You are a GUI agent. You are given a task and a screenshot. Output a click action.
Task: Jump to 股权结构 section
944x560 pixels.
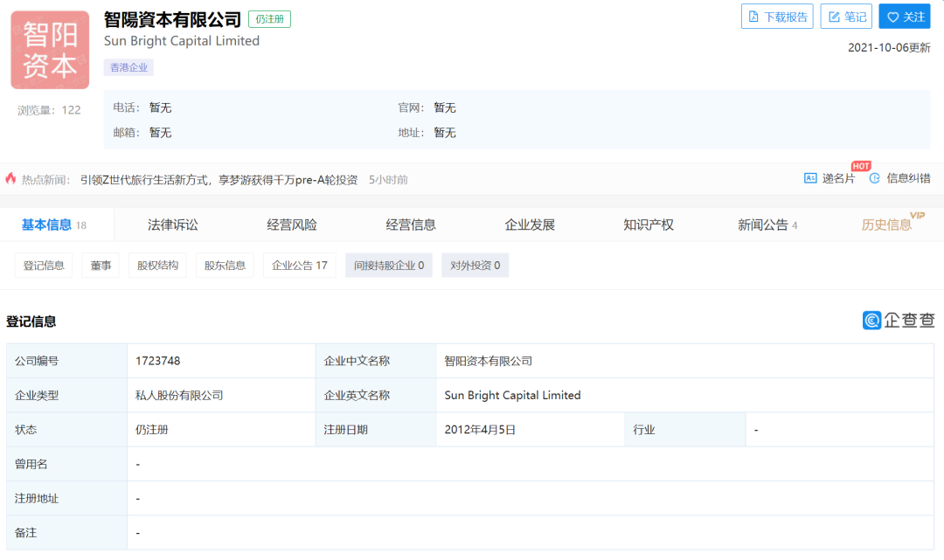click(157, 266)
